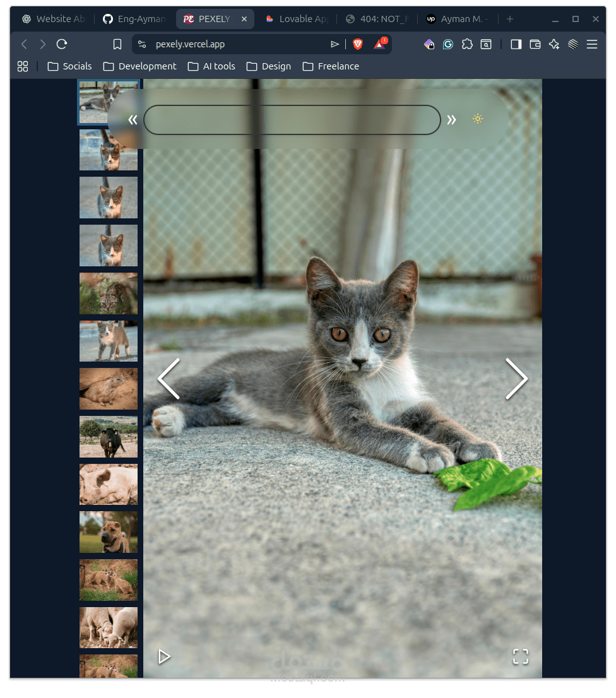Viewport: 616px width, 698px height.
Task: Click the browser forward arrow
Action: tap(43, 44)
